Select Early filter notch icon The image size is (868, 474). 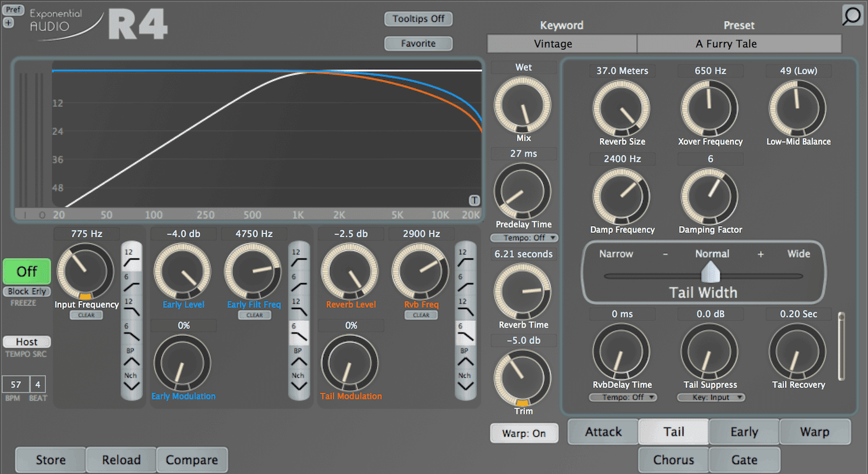pos(299,382)
